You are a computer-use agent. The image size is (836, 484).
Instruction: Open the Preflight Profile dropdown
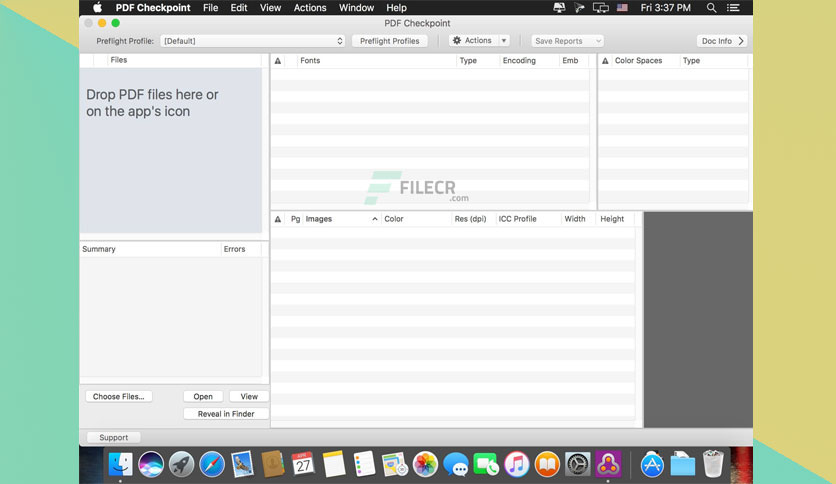pos(252,41)
